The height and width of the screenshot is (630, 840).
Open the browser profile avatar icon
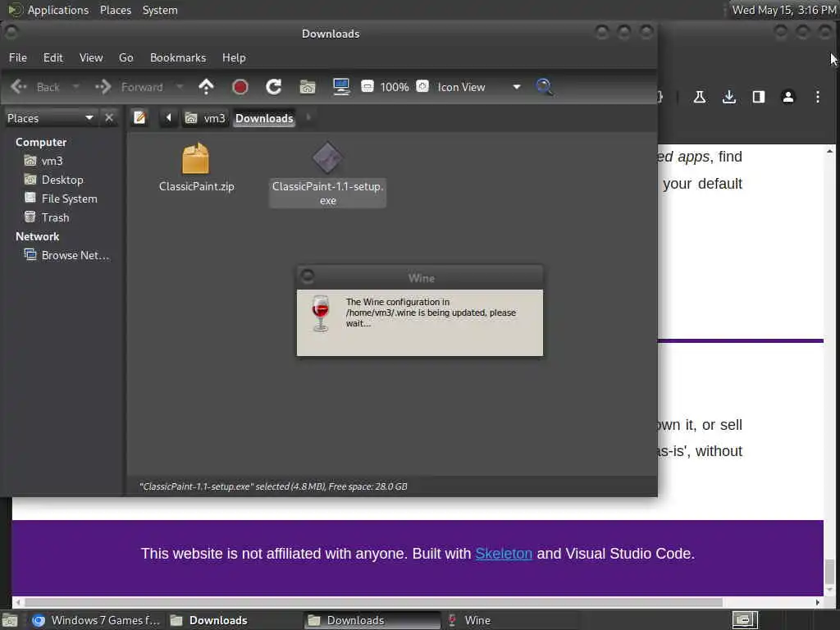pos(788,97)
